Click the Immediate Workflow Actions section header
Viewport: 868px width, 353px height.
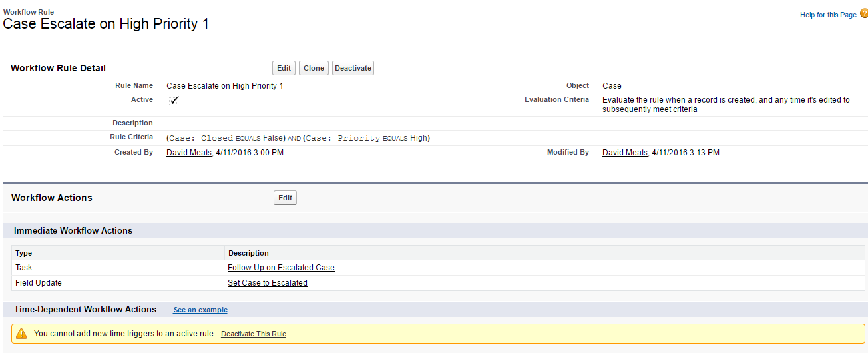(73, 231)
